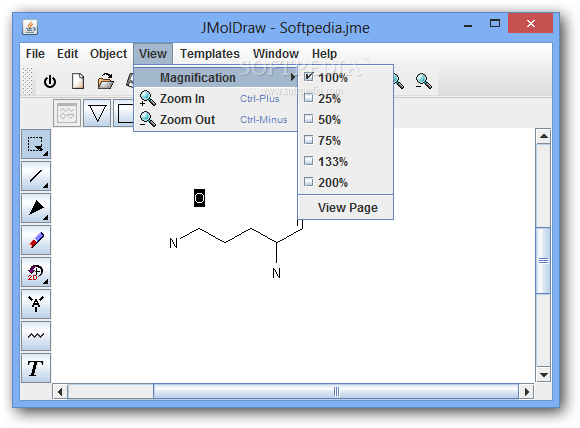Choose View Page in submenu
Viewport: 580px width, 428px height.
(x=345, y=208)
